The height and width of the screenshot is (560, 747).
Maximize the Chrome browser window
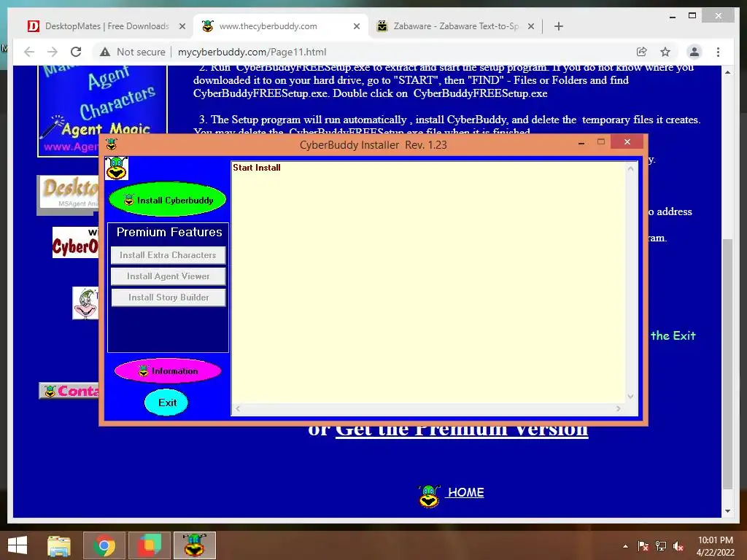tap(692, 16)
